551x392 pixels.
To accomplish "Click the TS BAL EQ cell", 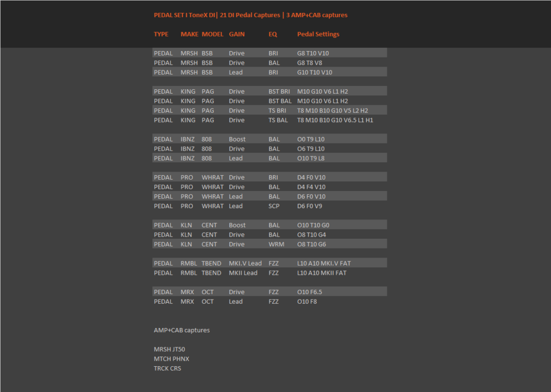I will tap(278, 120).
